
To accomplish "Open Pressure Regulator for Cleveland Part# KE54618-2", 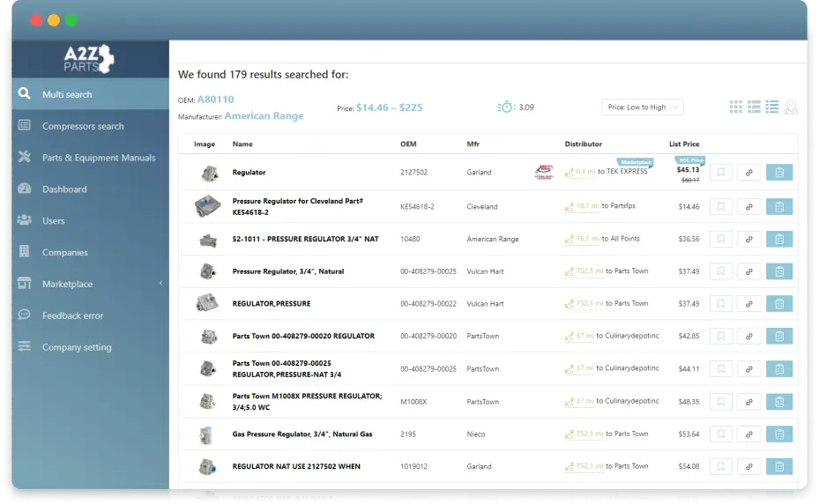I will [x=298, y=207].
